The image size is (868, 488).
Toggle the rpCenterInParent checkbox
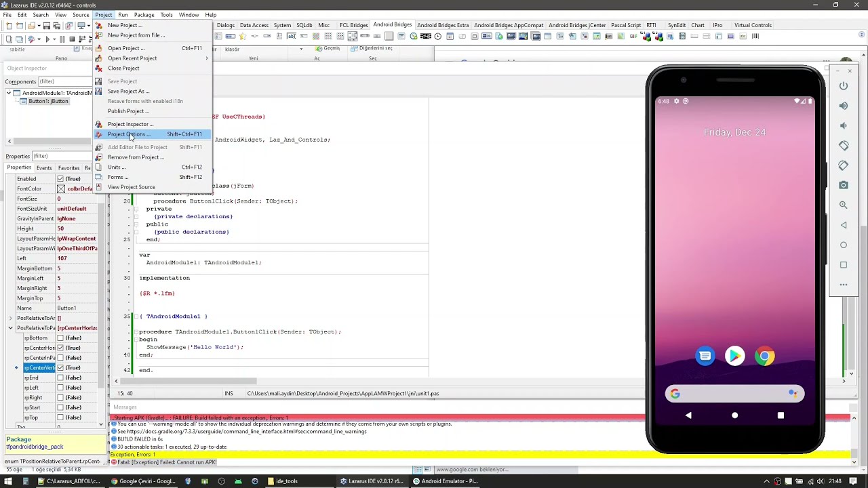[x=60, y=358]
